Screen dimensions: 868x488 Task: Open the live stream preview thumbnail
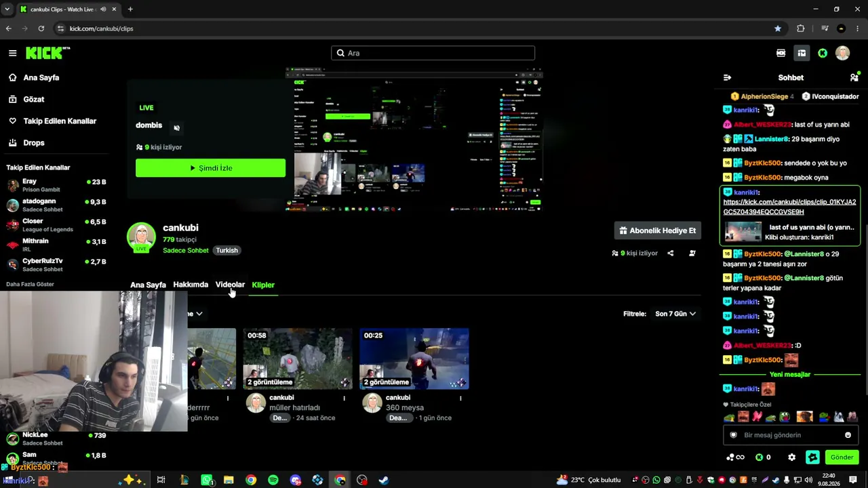click(x=414, y=139)
